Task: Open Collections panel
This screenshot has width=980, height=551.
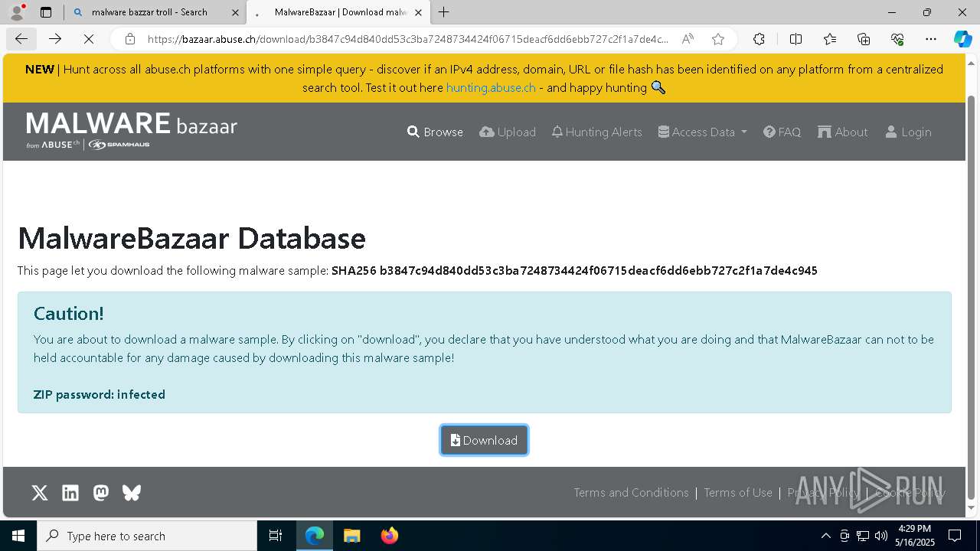Action: point(864,39)
